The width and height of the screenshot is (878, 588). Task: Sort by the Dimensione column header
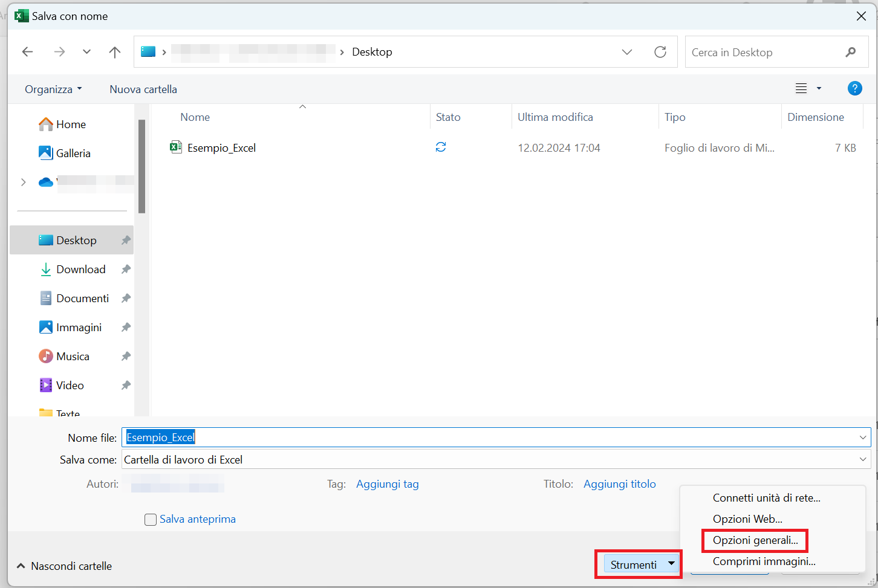[x=816, y=117]
